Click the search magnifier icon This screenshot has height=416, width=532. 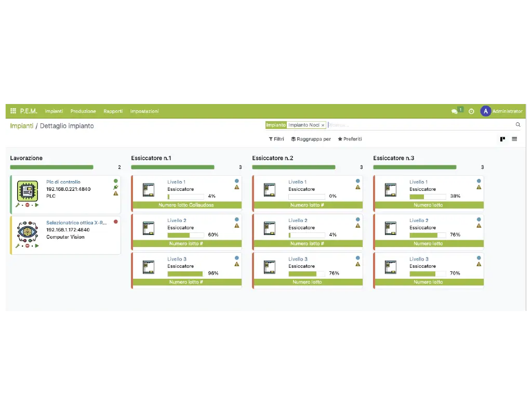(x=517, y=125)
